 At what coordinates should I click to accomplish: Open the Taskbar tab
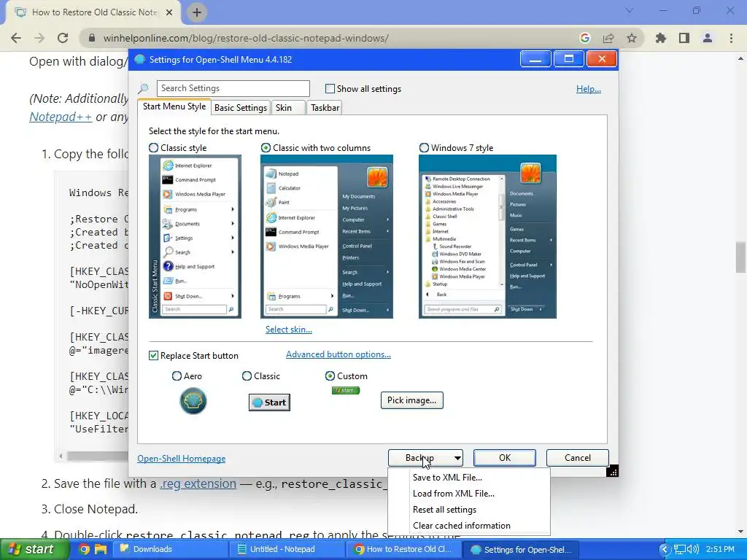click(x=325, y=108)
